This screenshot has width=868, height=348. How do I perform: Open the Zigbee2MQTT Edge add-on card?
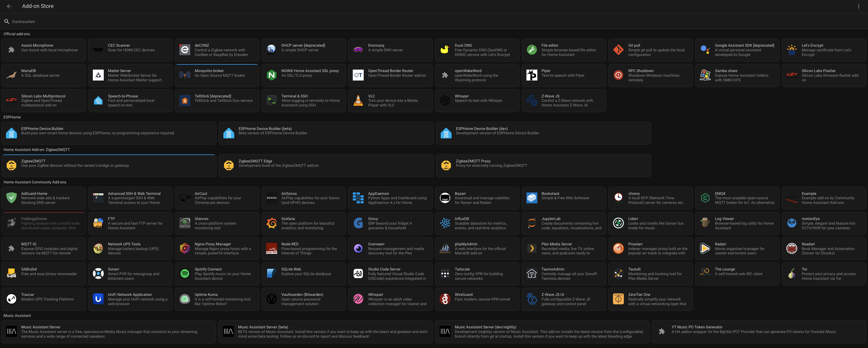[326, 165]
